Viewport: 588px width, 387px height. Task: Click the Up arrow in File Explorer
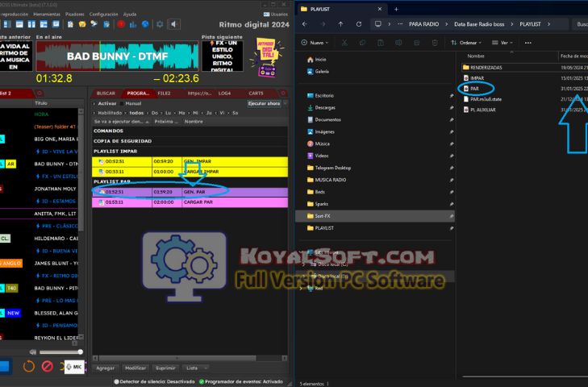[x=340, y=24]
